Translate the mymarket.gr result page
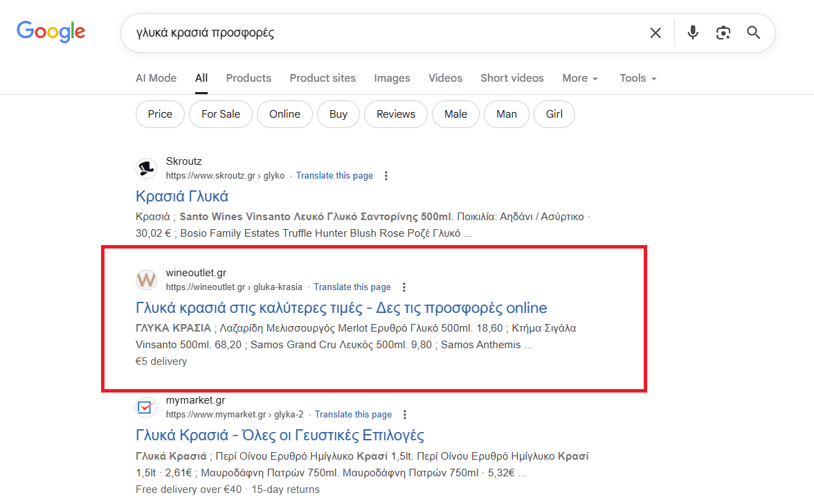The height and width of the screenshot is (504, 814). point(353,415)
